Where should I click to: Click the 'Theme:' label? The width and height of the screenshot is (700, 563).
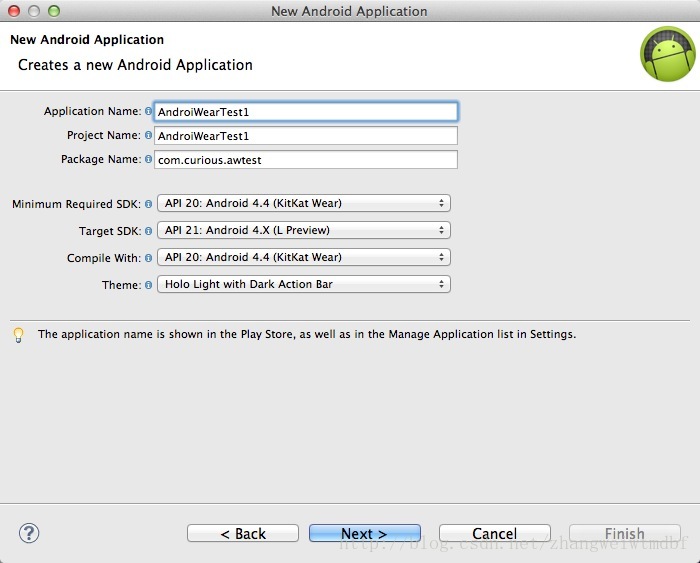pos(121,285)
